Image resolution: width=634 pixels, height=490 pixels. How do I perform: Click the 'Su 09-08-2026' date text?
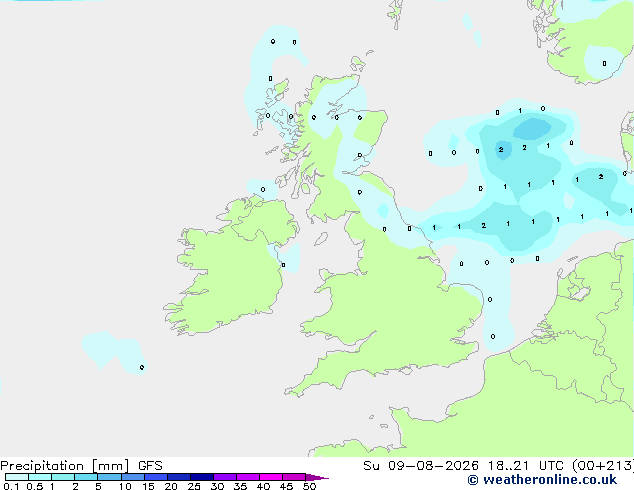coord(421,466)
